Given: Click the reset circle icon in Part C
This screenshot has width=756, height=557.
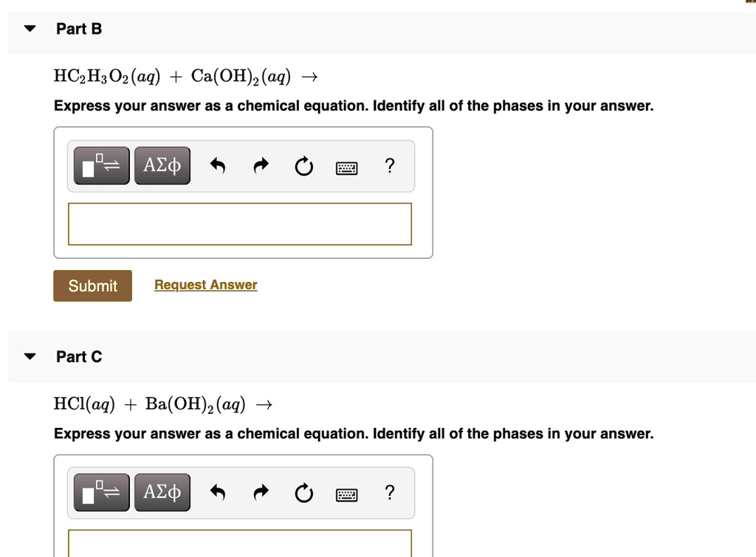Looking at the screenshot, I should [303, 493].
